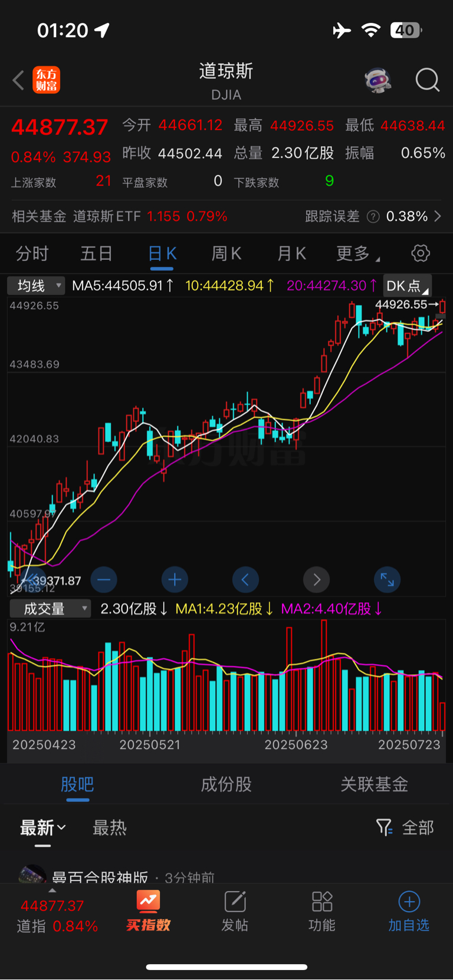This screenshot has width=453, height=980.
Task: Open the 成交量 indicator dropdown
Action: (x=50, y=609)
